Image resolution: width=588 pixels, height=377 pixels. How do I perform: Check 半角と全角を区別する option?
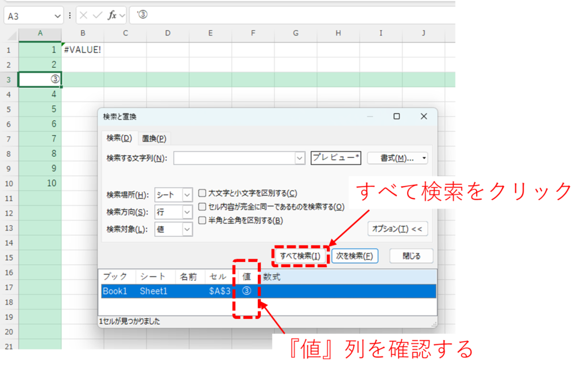pyautogui.click(x=202, y=220)
